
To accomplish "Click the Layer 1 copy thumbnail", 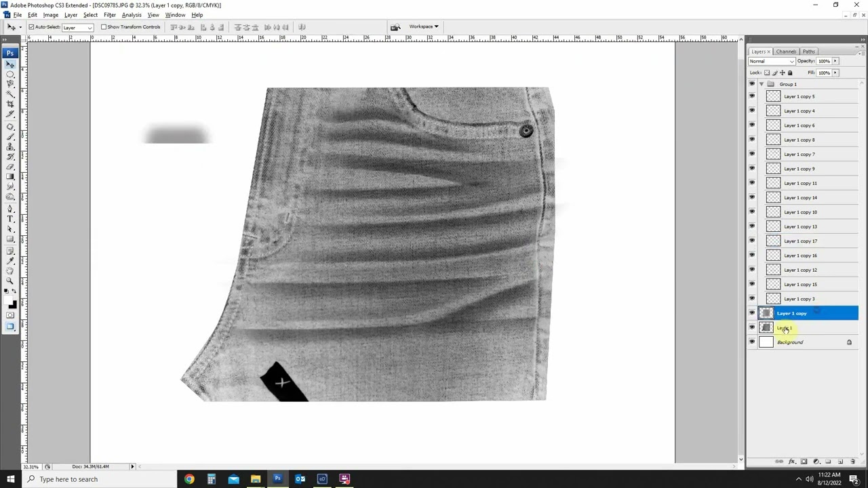I will (x=766, y=313).
